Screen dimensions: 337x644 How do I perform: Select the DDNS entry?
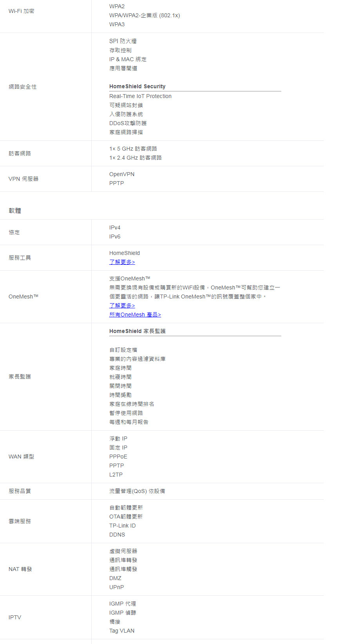[117, 535]
